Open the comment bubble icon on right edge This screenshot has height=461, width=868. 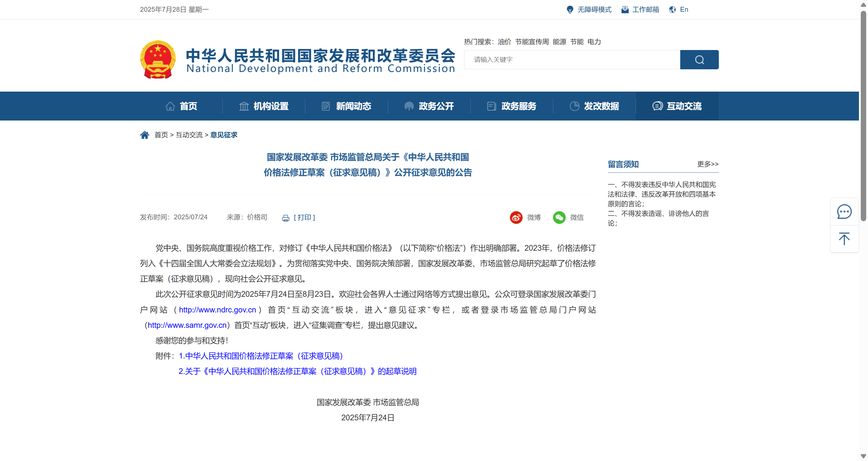coord(844,211)
